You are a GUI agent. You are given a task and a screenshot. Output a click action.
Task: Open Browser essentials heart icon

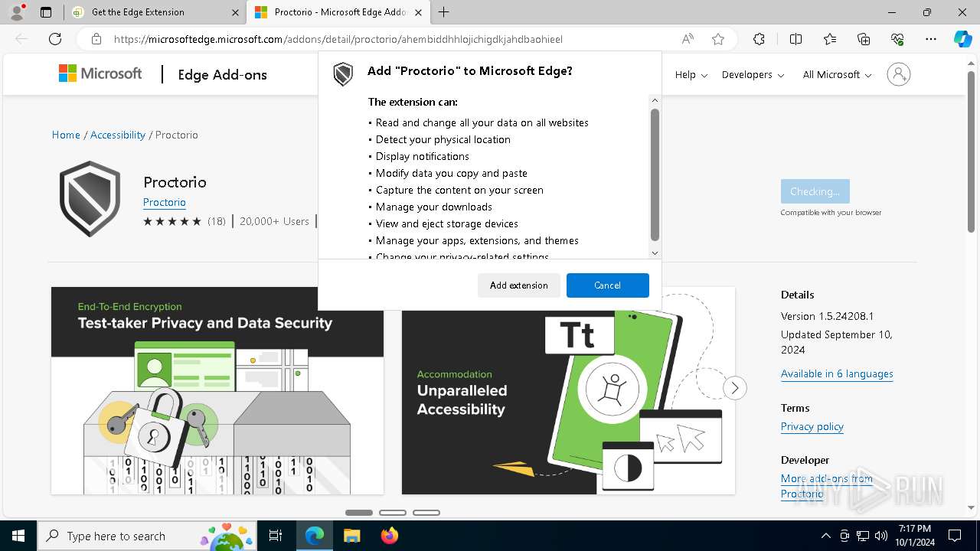(x=897, y=39)
